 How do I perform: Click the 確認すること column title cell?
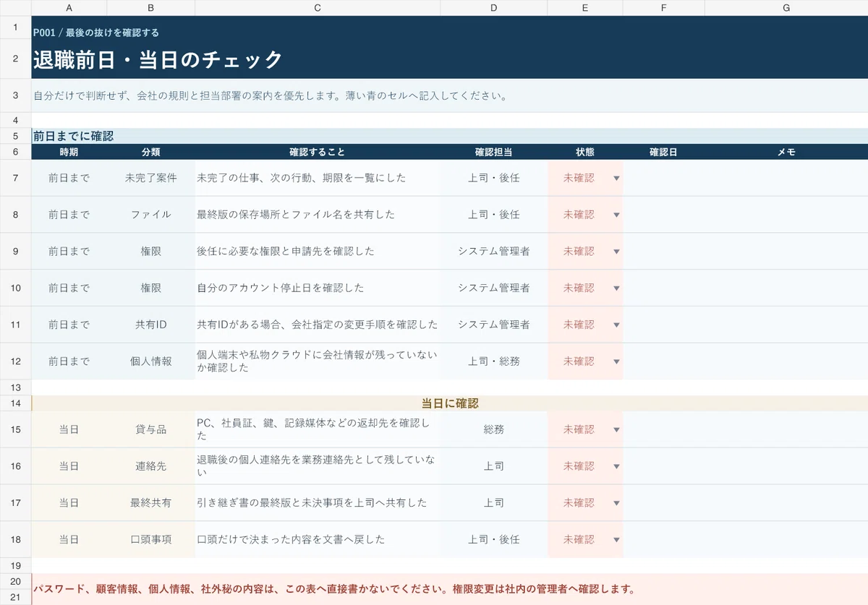coord(318,152)
